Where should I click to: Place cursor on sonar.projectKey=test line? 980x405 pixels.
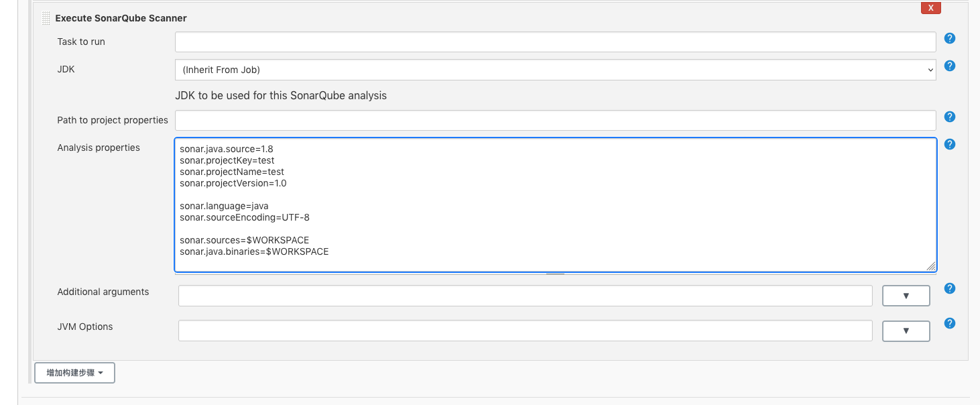[227, 160]
